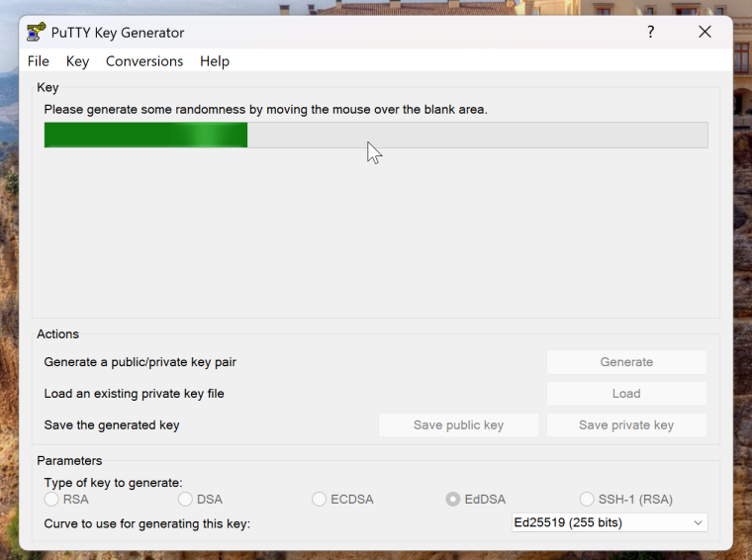The width and height of the screenshot is (752, 560).
Task: Open the Conversions menu
Action: point(144,61)
